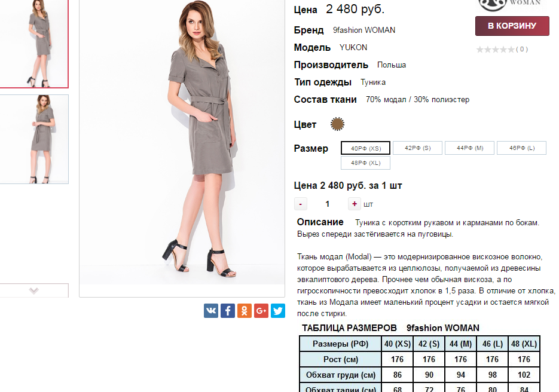
Task: Pick size 46РФ (L)
Action: tap(521, 148)
